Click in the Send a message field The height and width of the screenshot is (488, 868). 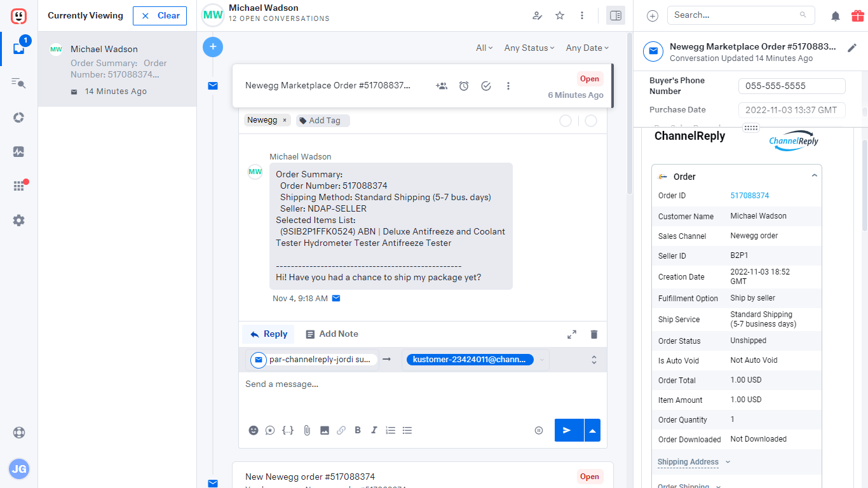tap(423, 384)
